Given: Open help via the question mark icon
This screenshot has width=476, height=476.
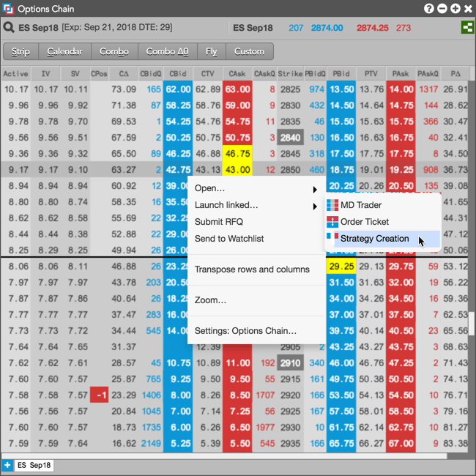Looking at the screenshot, I should tap(428, 9).
